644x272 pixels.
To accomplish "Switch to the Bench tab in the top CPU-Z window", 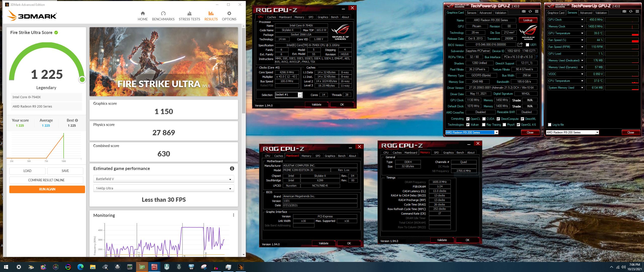I will click(335, 17).
